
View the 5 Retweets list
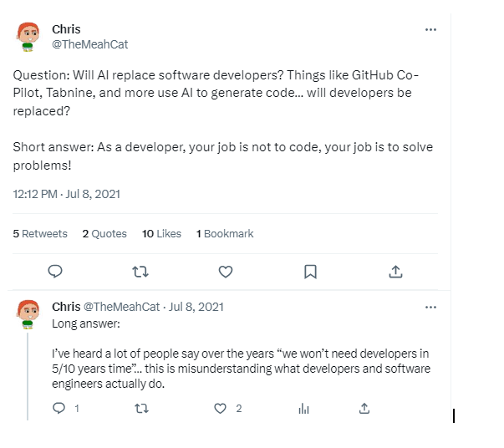pos(40,234)
